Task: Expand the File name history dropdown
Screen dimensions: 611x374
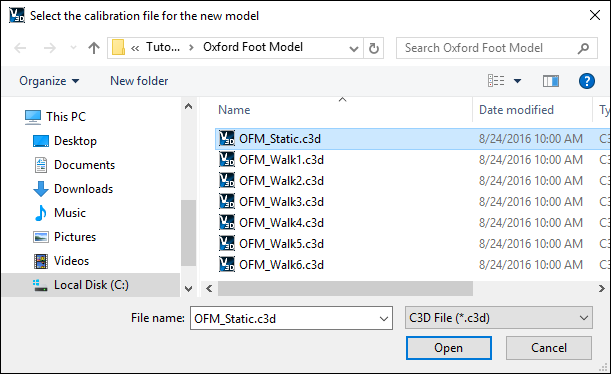Action: click(384, 319)
